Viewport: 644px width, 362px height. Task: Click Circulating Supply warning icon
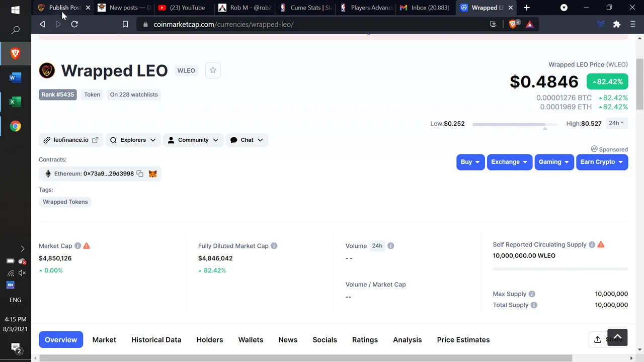(x=601, y=244)
